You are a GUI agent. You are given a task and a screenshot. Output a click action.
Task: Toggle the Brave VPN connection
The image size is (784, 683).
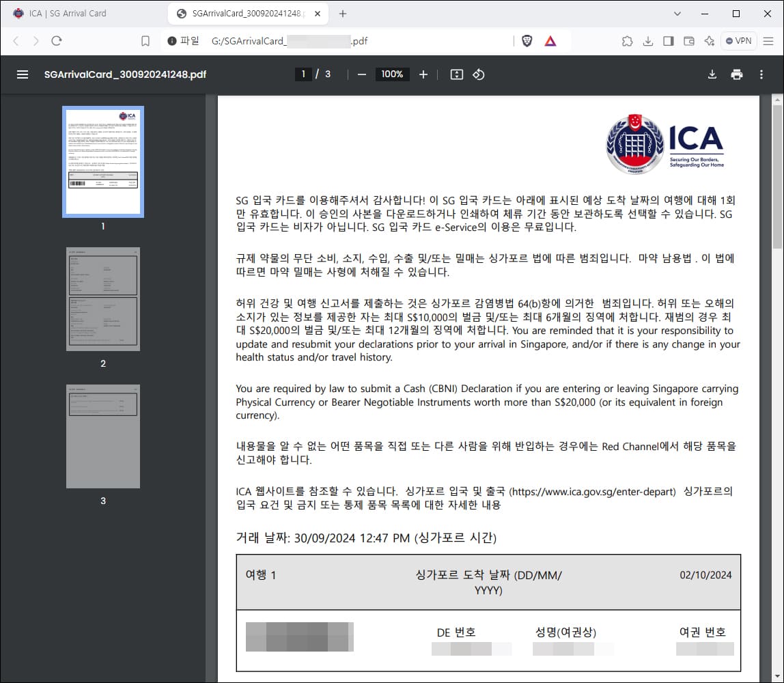738,41
